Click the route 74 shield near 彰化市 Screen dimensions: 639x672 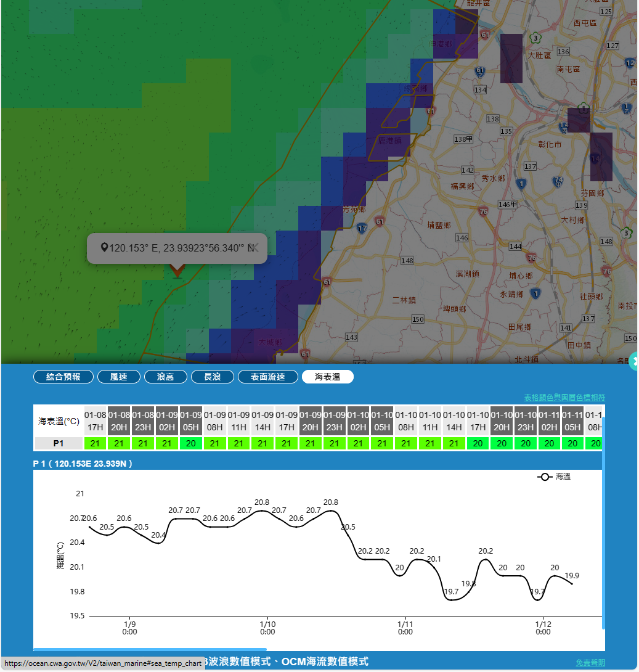point(558,181)
